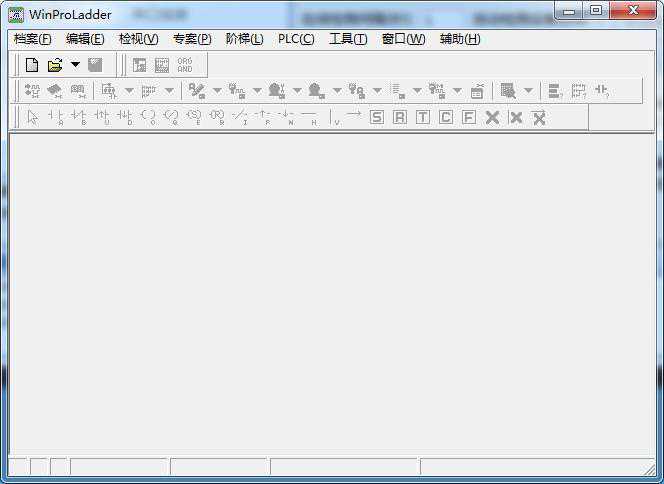This screenshot has height=484, width=664.
Task: Open dropdown beside figure with scissors icon
Action: 297,90
